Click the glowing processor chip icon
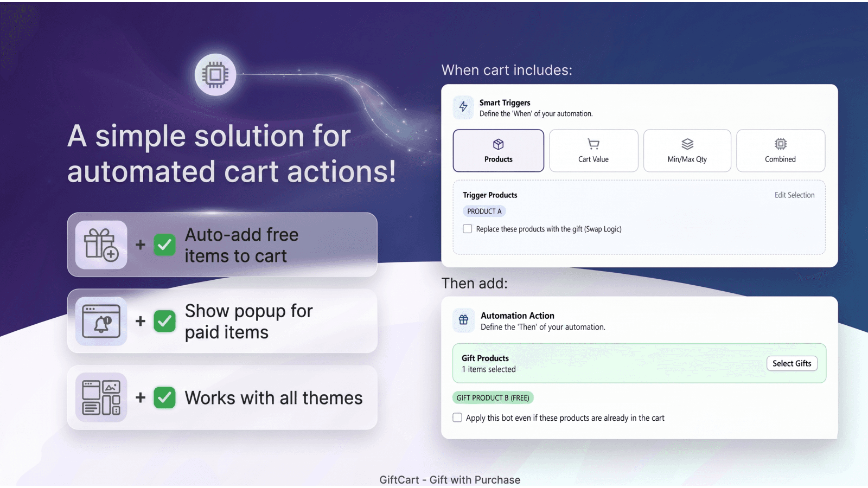868x488 pixels. click(215, 75)
